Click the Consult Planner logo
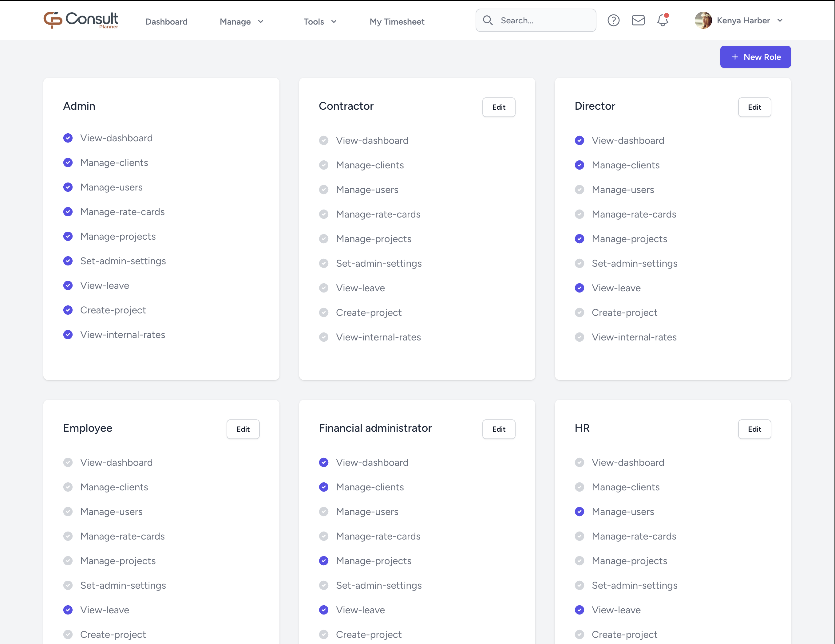The width and height of the screenshot is (835, 644). pyautogui.click(x=81, y=20)
